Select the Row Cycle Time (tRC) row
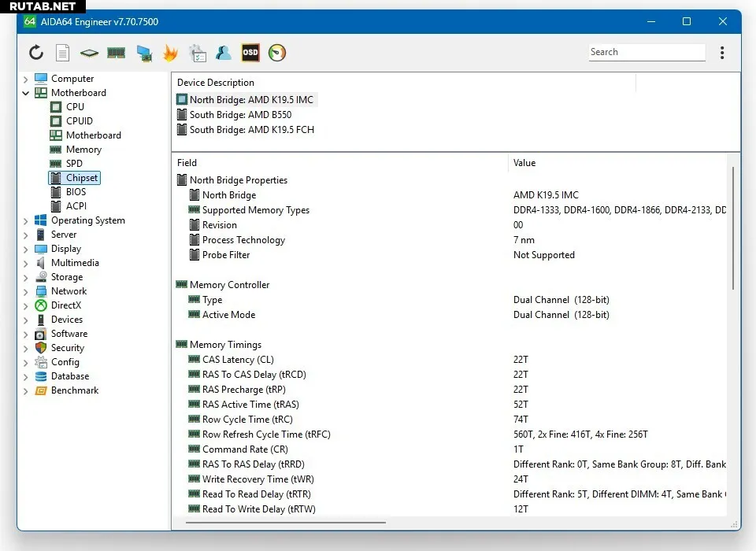 (450, 420)
